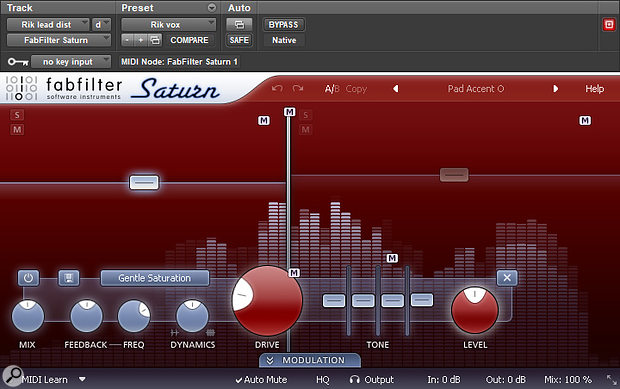Open the MIDI Learn dropdown arrow
This screenshot has width=620, height=389.
(x=82, y=379)
